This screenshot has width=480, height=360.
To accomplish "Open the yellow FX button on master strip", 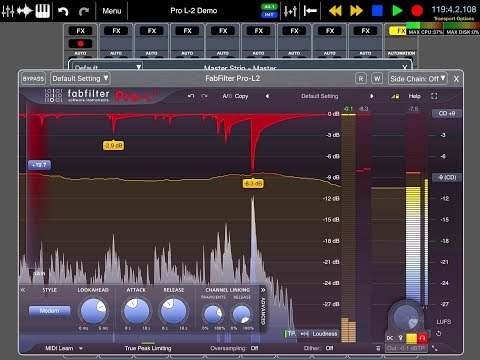I will click(397, 31).
